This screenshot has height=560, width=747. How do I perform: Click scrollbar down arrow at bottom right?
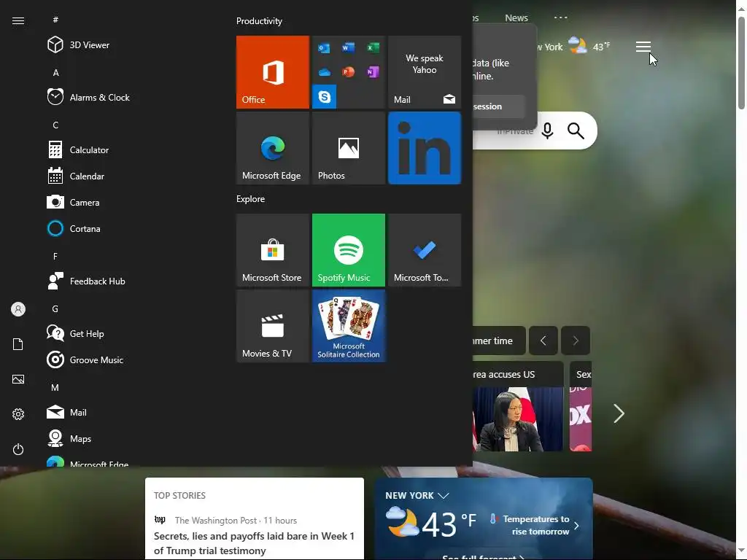pos(741,551)
